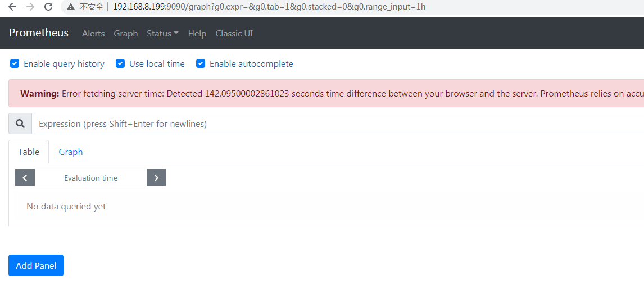Click the not-secure warning triangle icon
Viewport: 644px width, 298px height.
[71, 7]
